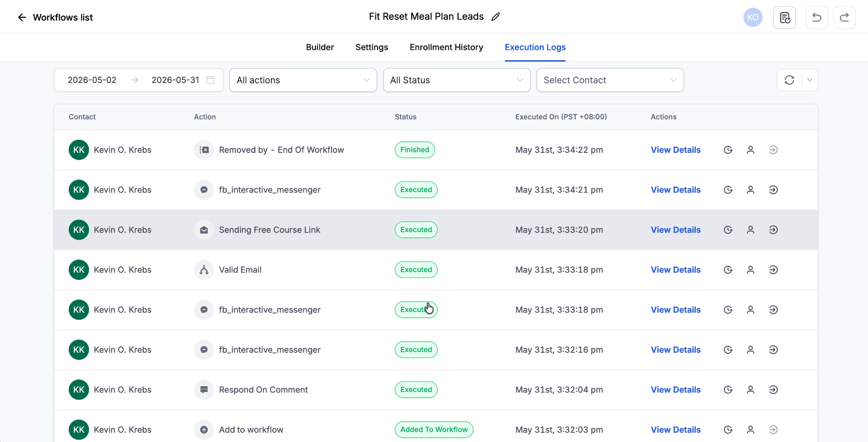Click Executed badge in Respond On Comment row
Screen dimensions: 868x442
click(416, 390)
